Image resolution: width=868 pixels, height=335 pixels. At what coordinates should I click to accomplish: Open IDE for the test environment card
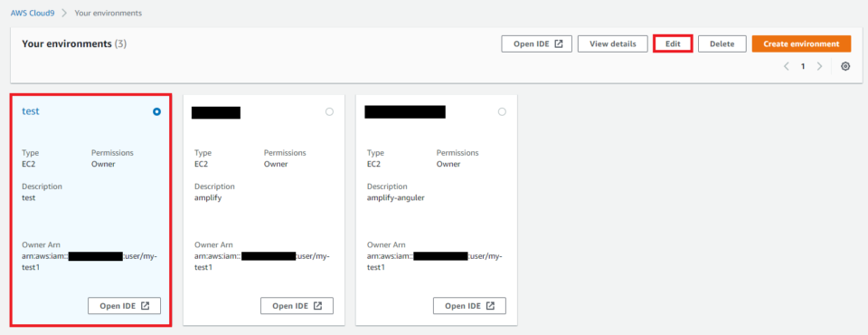[x=124, y=306]
